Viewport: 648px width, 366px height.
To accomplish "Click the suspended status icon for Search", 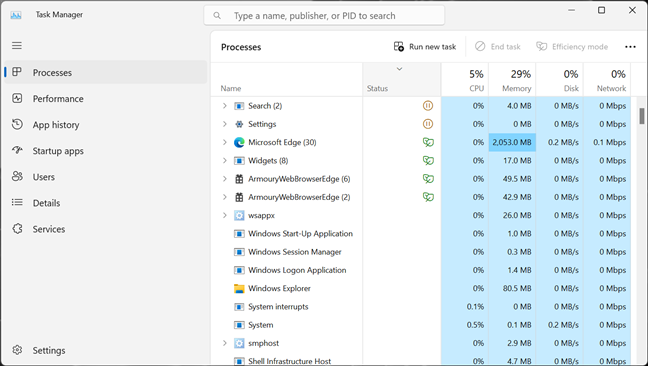I will coord(428,106).
